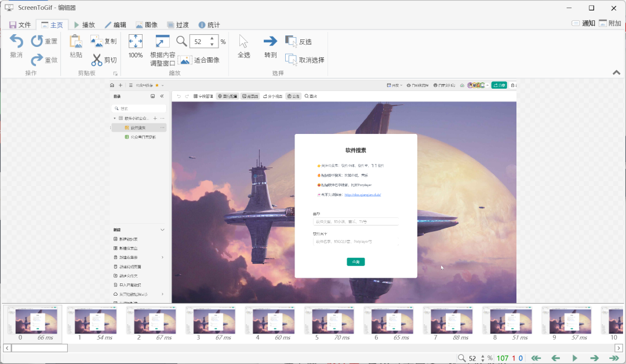
Task: Click the 适合图像 fit image button
Action: pos(199,60)
